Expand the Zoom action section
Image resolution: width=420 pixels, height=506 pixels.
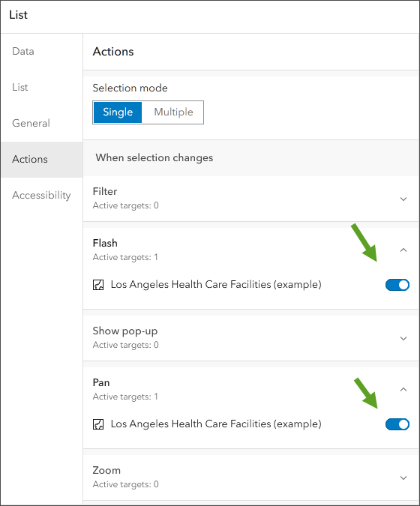click(403, 478)
